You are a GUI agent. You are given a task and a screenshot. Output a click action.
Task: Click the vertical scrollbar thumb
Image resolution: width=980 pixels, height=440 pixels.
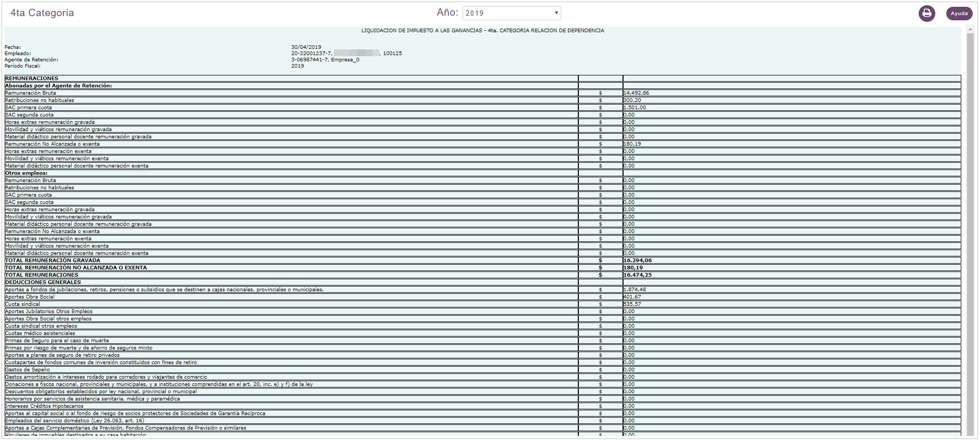pyautogui.click(x=970, y=234)
